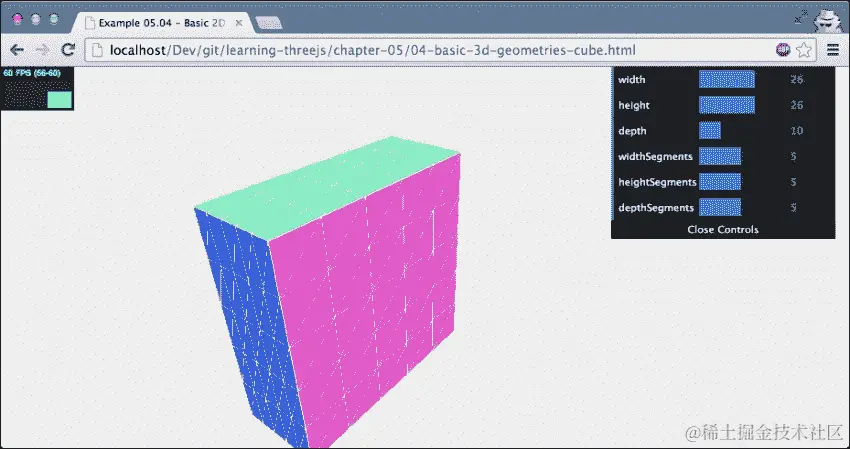Click the 'depthSegments' label text
This screenshot has width=850, height=449.
[x=656, y=208]
